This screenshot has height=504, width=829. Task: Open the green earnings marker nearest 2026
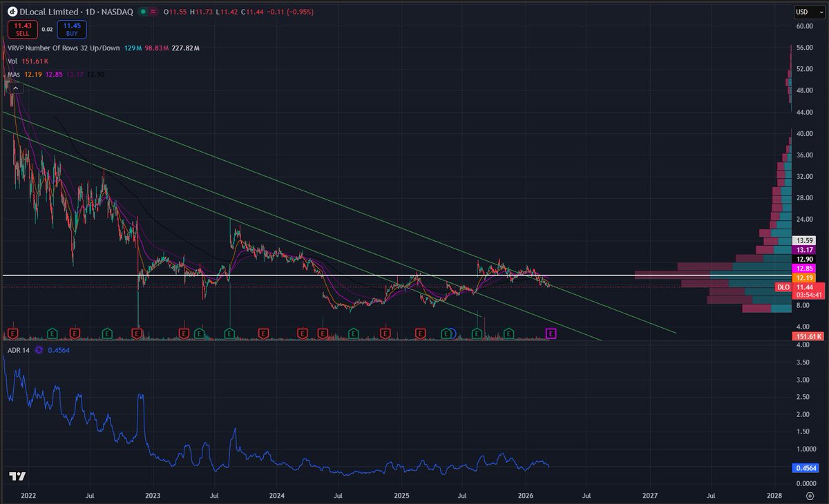tap(508, 333)
